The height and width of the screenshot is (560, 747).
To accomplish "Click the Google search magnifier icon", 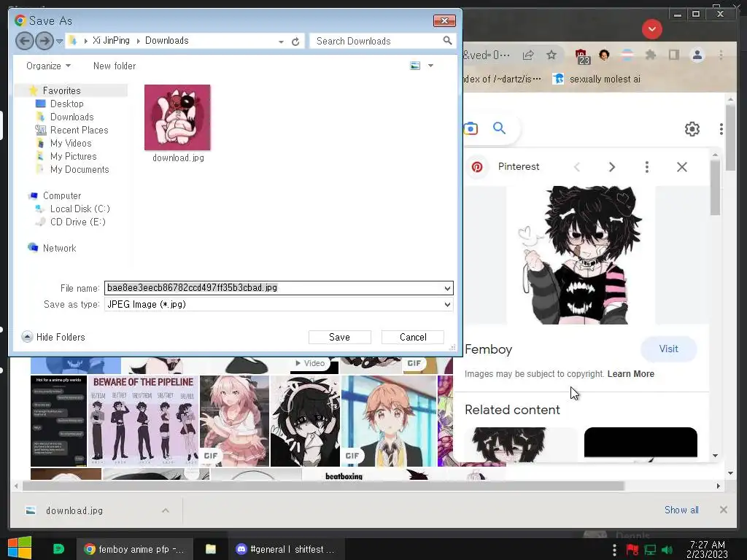I will click(499, 128).
